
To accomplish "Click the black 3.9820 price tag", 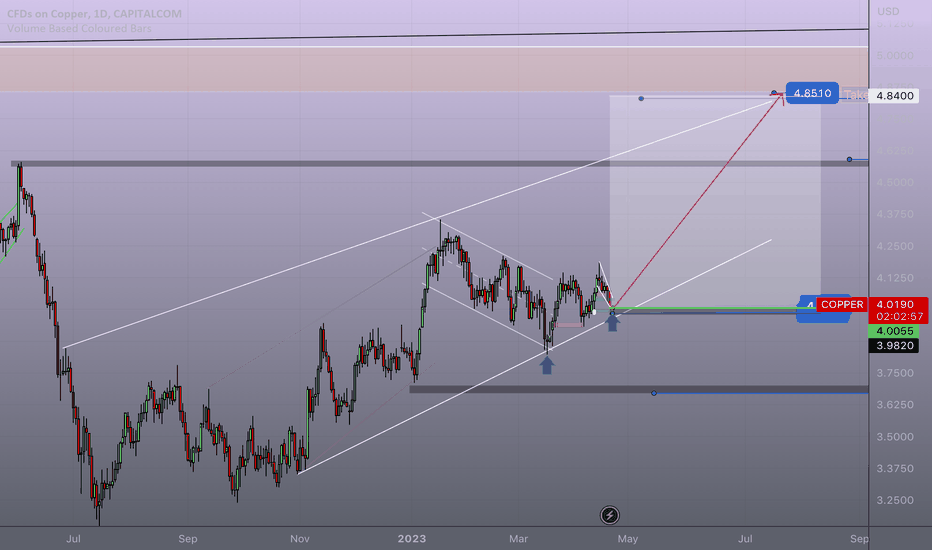I will pos(894,345).
